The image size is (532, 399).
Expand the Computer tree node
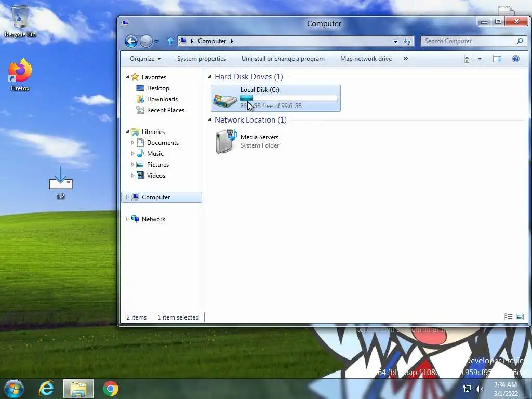128,197
